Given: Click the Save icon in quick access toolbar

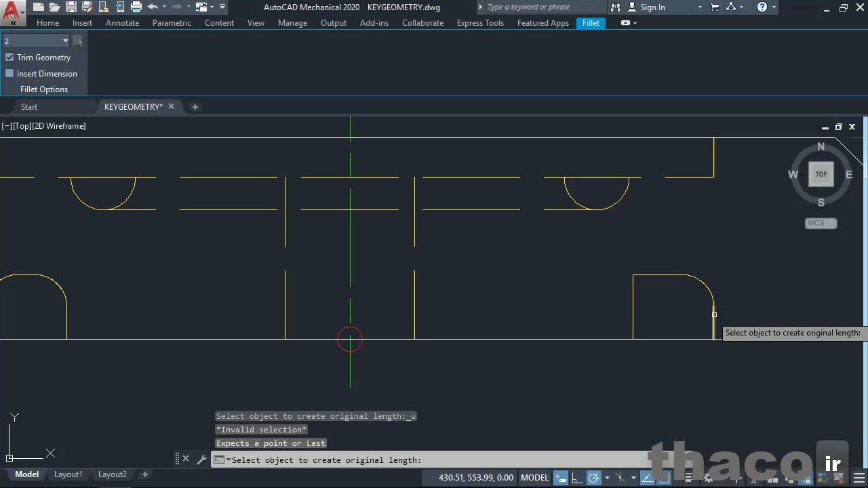Looking at the screenshot, I should [71, 7].
